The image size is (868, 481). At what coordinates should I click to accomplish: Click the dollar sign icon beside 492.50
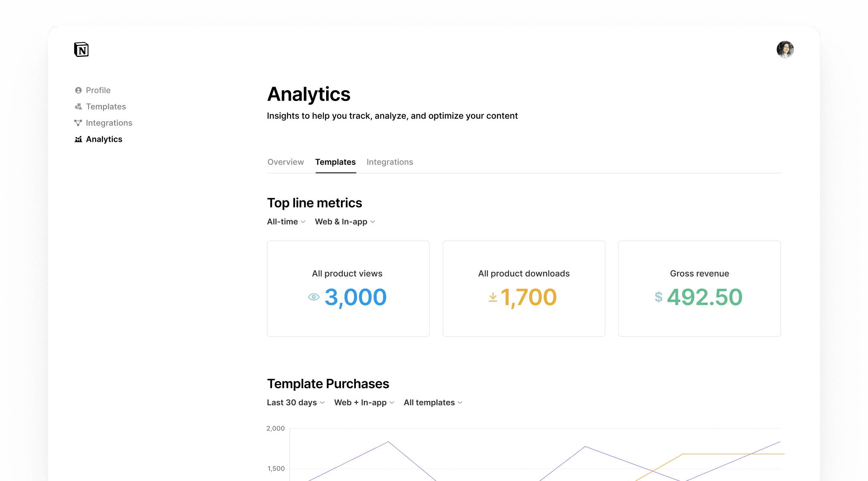[x=658, y=297]
